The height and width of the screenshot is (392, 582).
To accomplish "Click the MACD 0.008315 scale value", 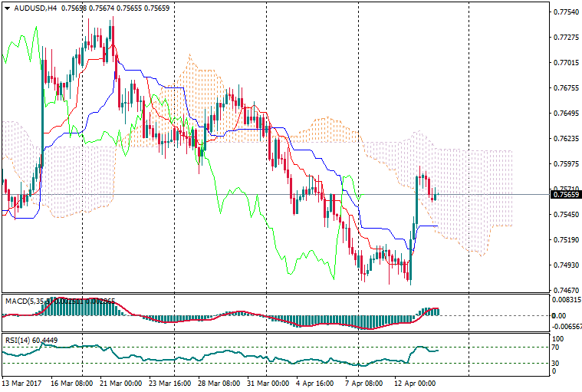I will coord(567,301).
